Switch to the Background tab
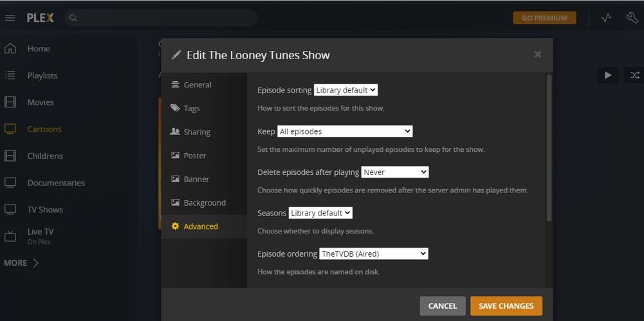The image size is (644, 321). tap(204, 203)
